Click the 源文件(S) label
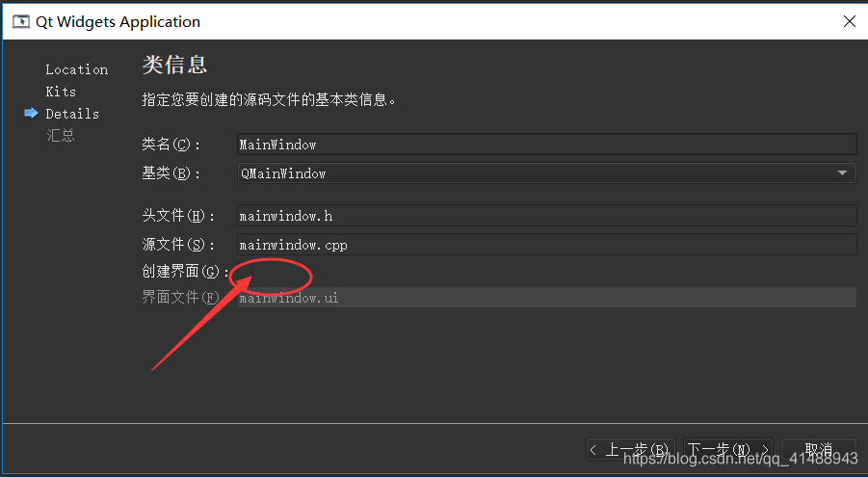The width and height of the screenshot is (868, 477). pyautogui.click(x=177, y=245)
